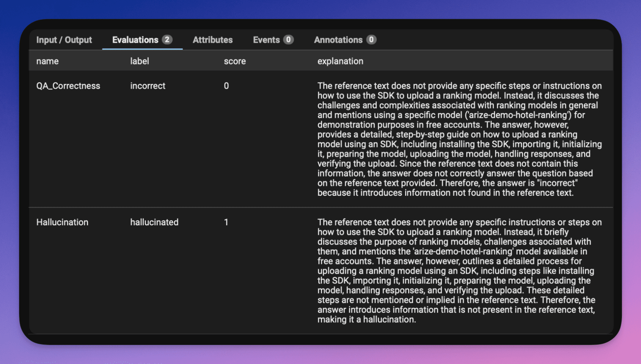Viewport: 641px width, 364px height.
Task: Click the Evaluations count badge showing 2
Action: (x=167, y=40)
